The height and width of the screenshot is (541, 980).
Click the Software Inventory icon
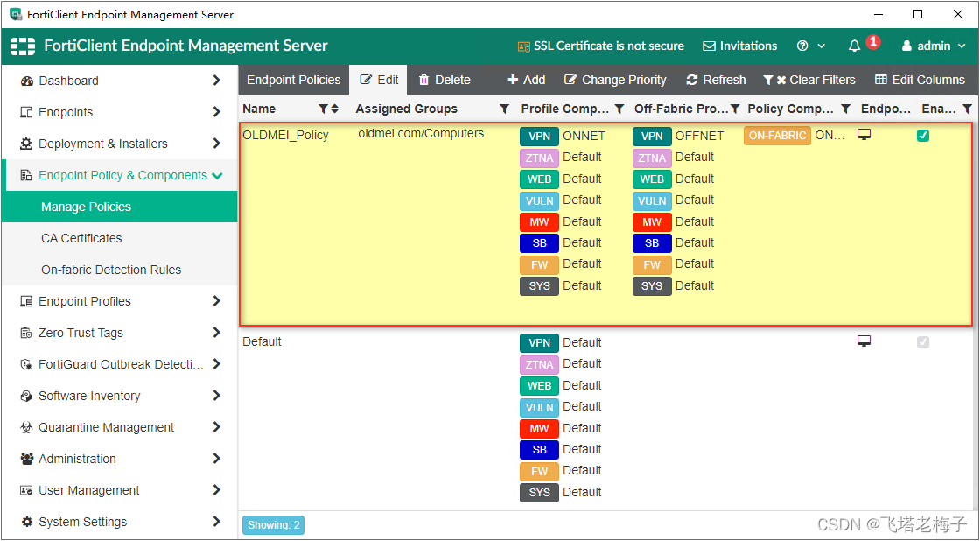click(26, 396)
